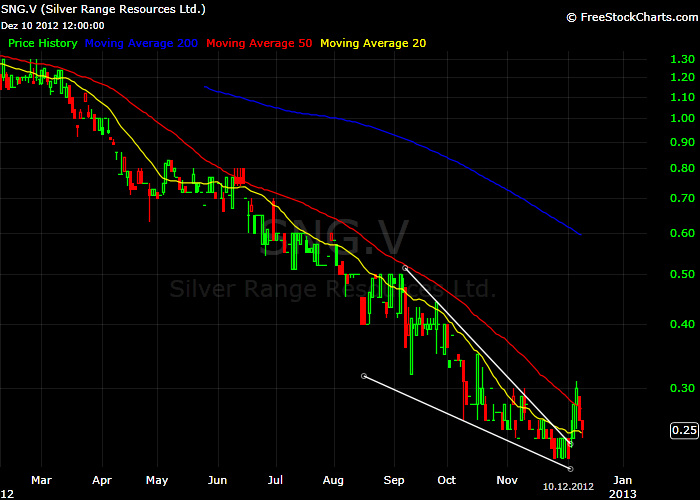Click the 1.20 price axis label

pos(683,78)
